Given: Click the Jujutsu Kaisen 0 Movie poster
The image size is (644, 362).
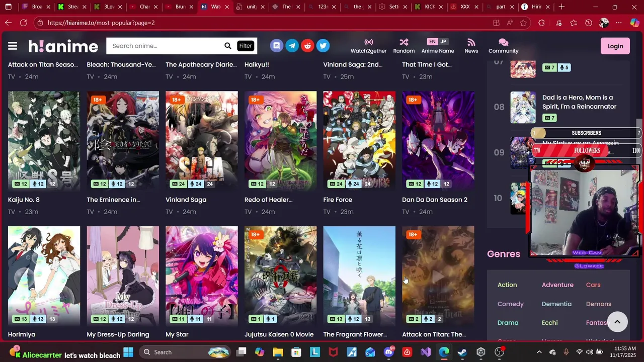Looking at the screenshot, I should coord(280,276).
